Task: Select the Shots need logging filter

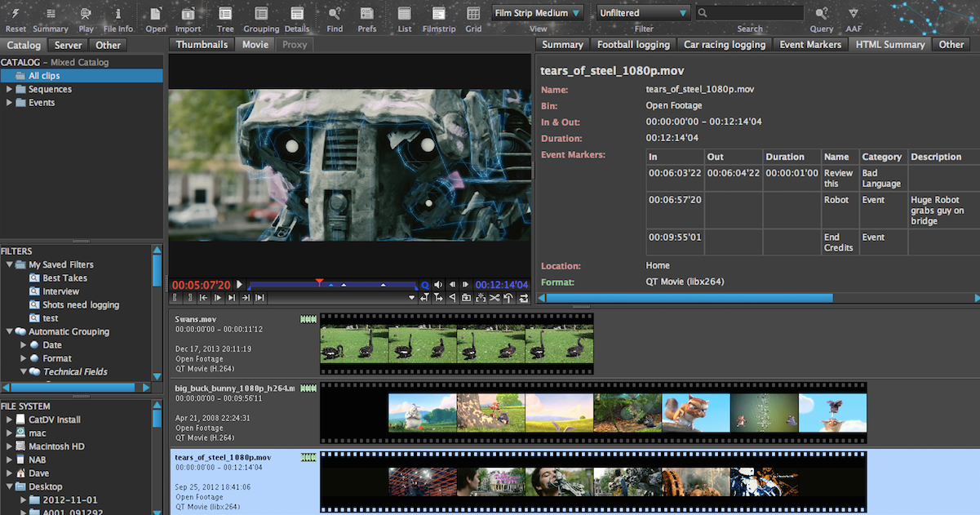Action: pos(81,305)
